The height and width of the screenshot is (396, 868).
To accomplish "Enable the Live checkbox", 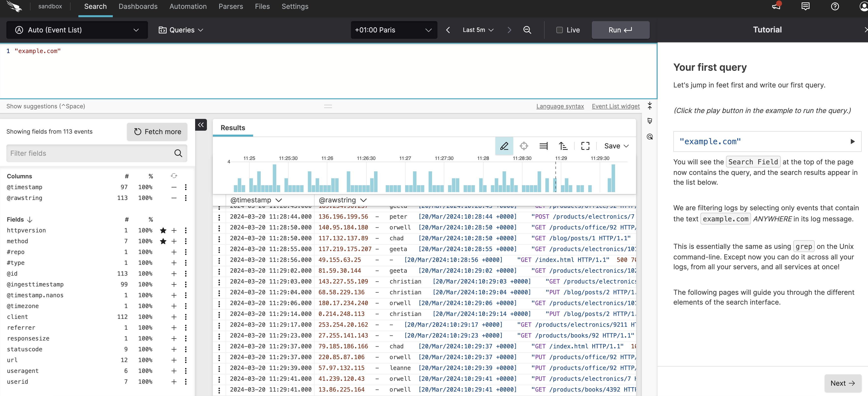I will coord(559,30).
